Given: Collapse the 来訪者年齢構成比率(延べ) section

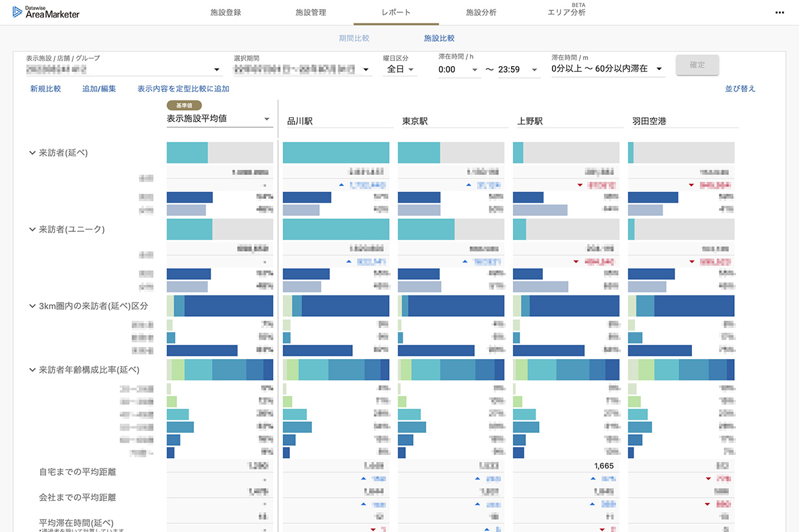Looking at the screenshot, I should tap(31, 369).
